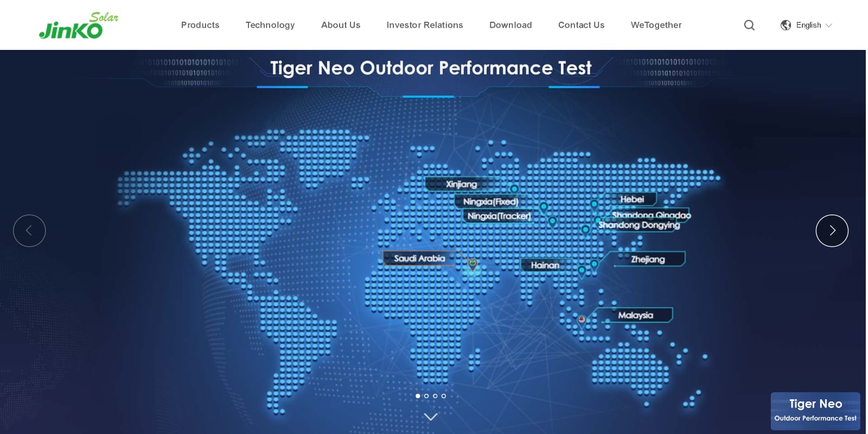This screenshot has width=868, height=434.
Task: Select the second carousel dot
Action: (x=426, y=396)
